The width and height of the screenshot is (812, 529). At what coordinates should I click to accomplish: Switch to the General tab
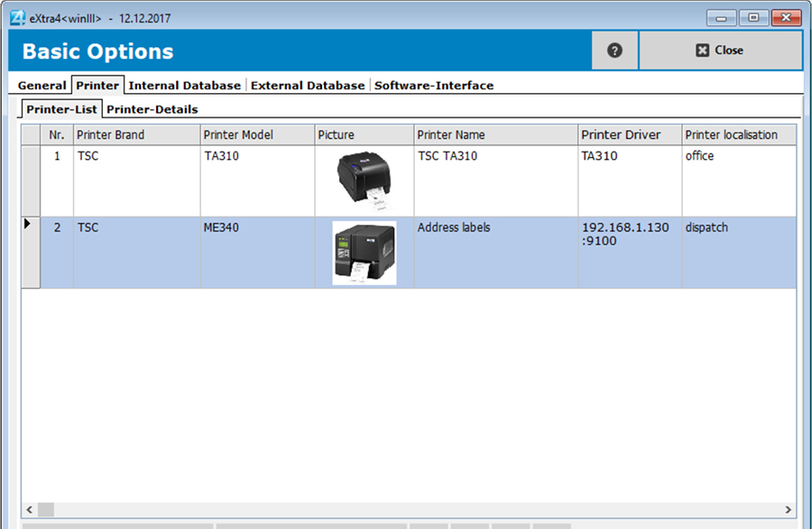pos(42,85)
